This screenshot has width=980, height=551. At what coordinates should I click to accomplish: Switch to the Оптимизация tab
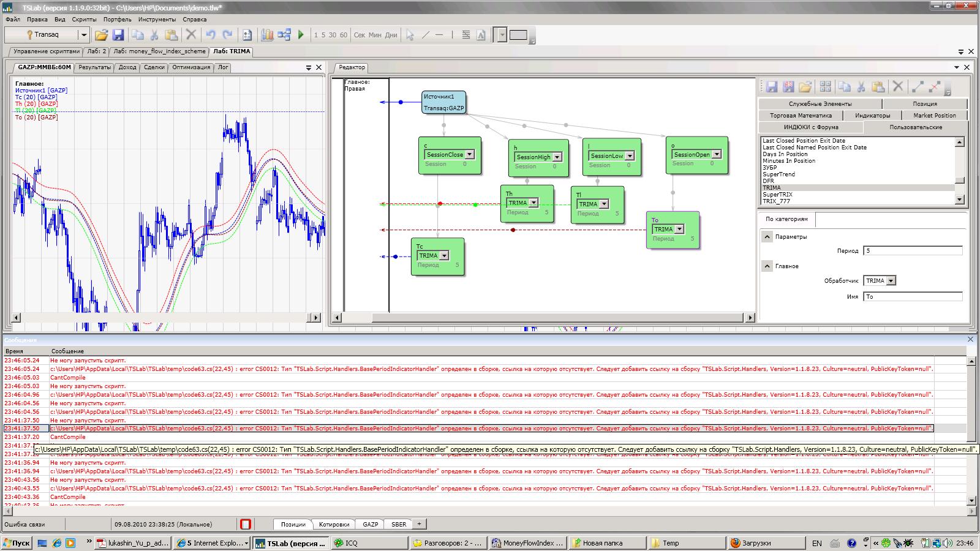pos(190,67)
